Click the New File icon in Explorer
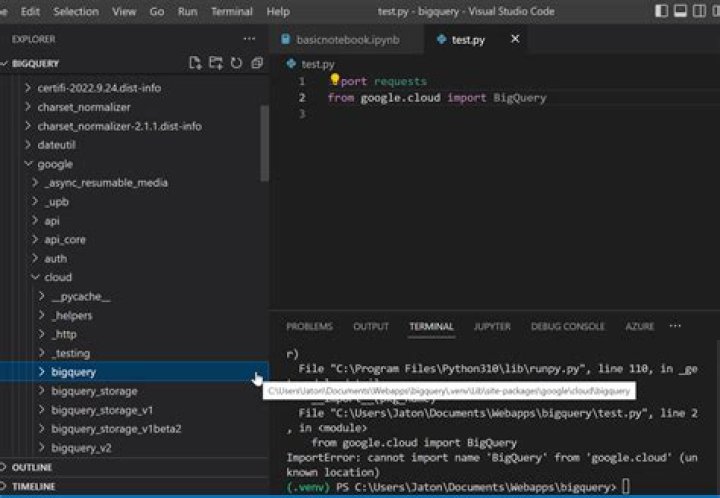Screen dimensions: 720x498 195,63
